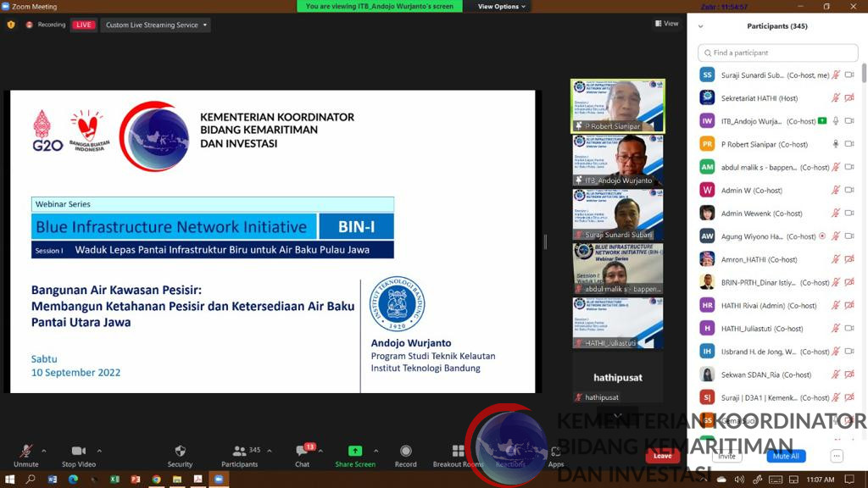Expand video options arrow beside Stop Video
The height and width of the screenshot is (488, 868).
(x=100, y=451)
